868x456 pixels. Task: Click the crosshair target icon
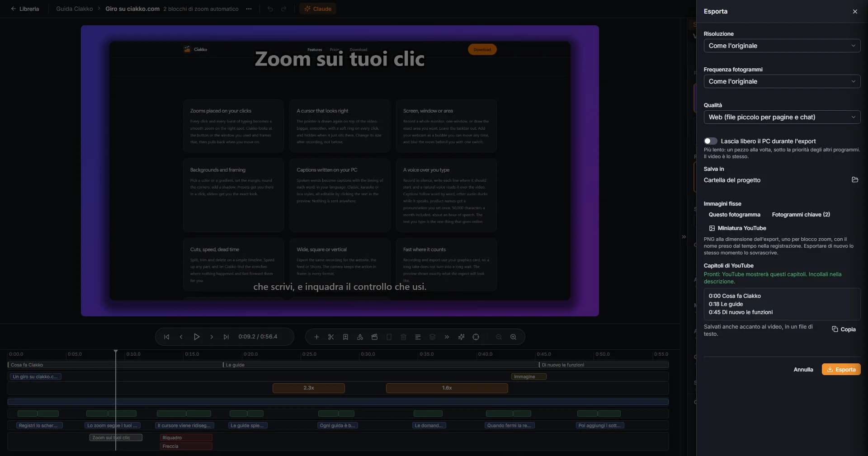[x=476, y=337]
